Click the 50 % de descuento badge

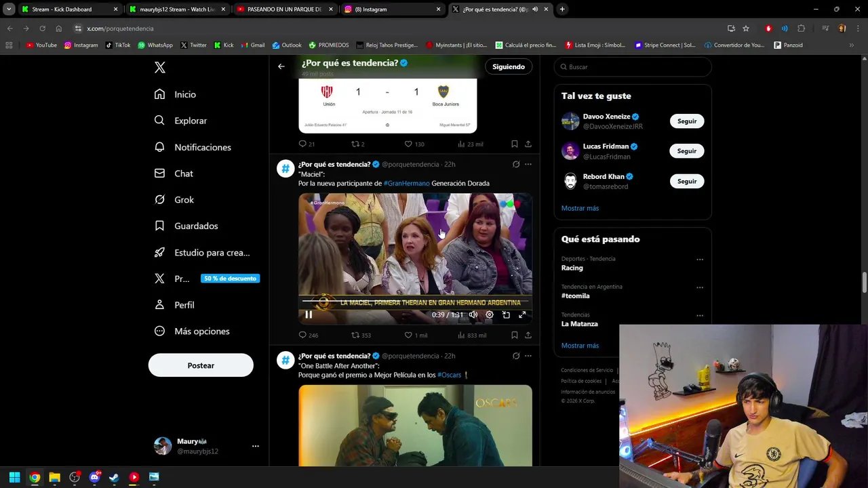pyautogui.click(x=230, y=279)
